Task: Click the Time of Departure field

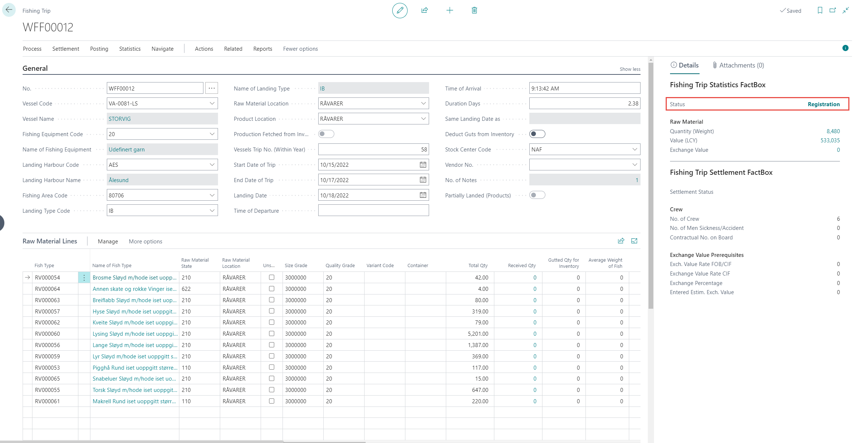Action: [x=373, y=211]
